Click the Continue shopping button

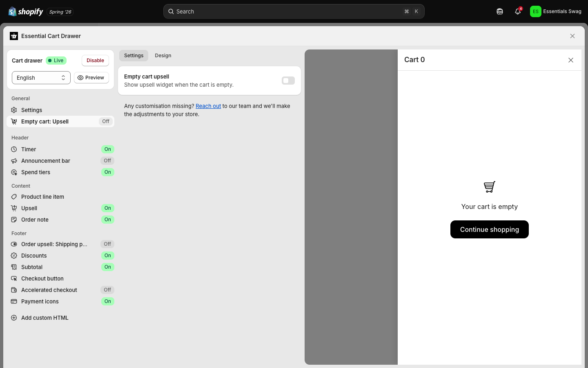click(x=490, y=229)
